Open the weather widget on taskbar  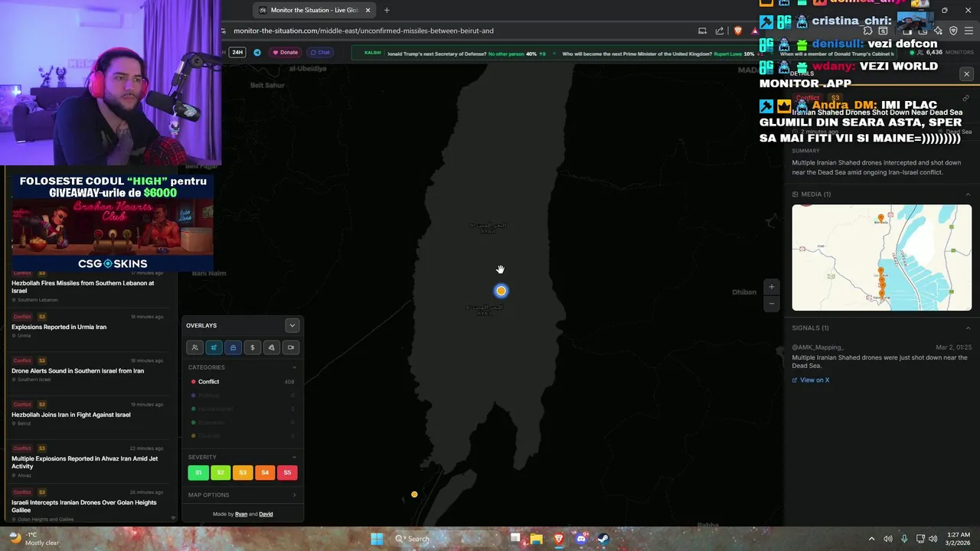(34, 539)
